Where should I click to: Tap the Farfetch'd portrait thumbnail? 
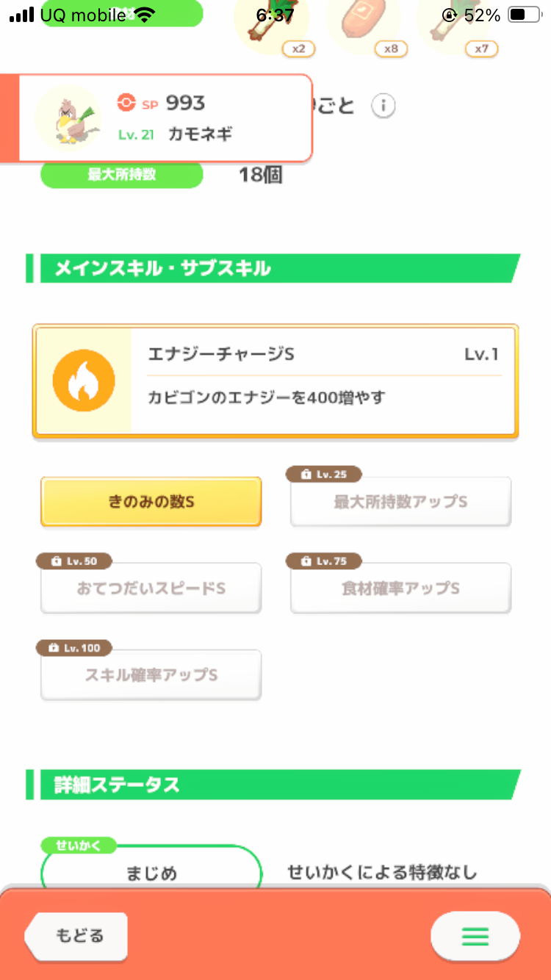point(68,118)
